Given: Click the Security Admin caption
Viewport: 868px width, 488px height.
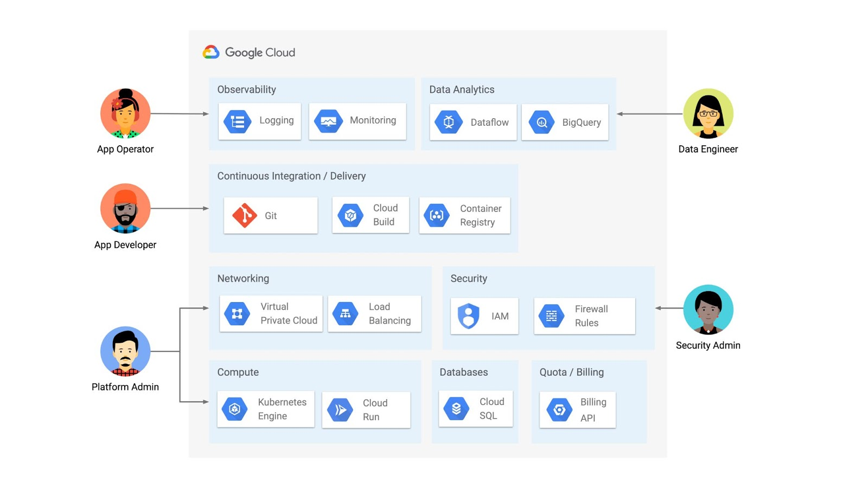Looking at the screenshot, I should tap(708, 345).
